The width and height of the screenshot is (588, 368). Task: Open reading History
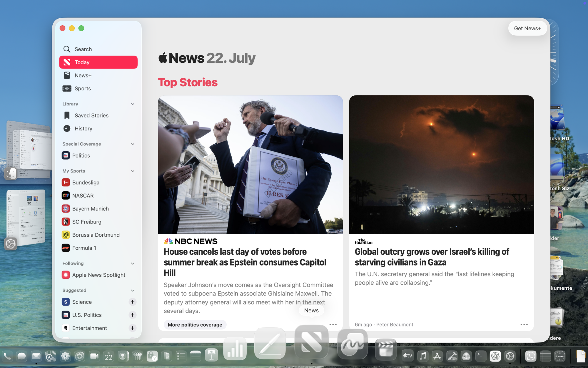click(x=83, y=128)
